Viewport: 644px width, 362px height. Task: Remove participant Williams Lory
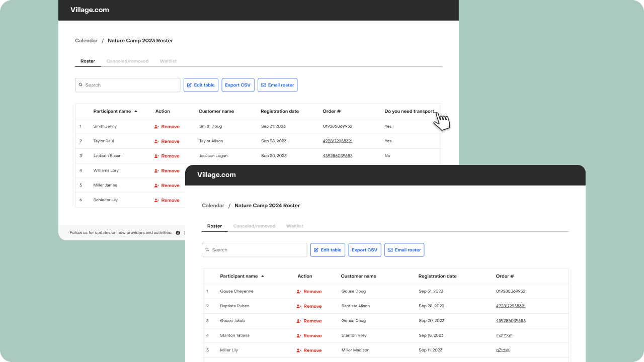[x=167, y=171]
